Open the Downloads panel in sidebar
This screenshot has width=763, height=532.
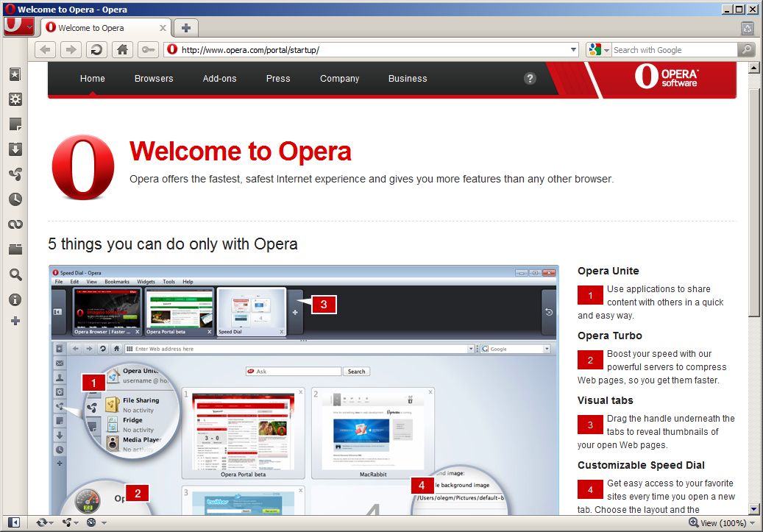15,149
